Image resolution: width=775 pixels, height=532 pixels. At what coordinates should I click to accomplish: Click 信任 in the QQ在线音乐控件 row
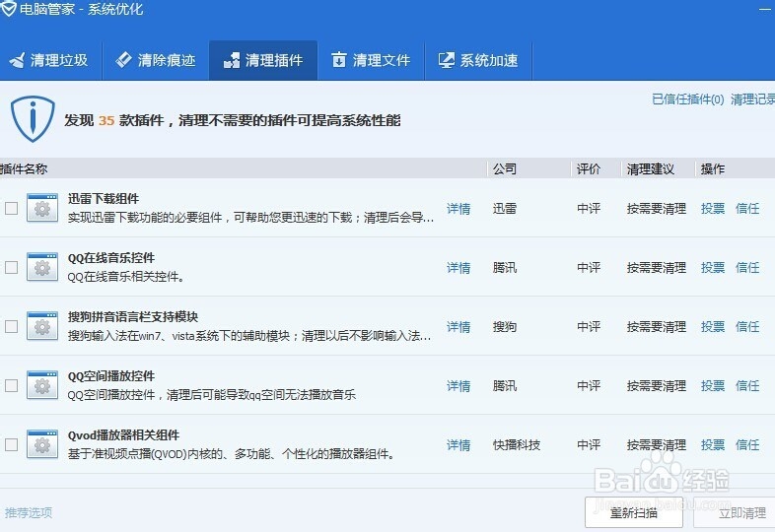coord(747,268)
